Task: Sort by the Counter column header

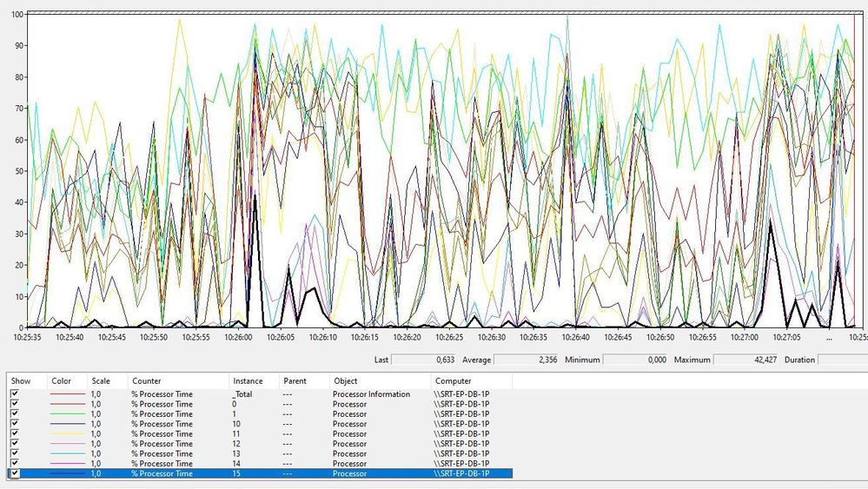Action: 178,381
